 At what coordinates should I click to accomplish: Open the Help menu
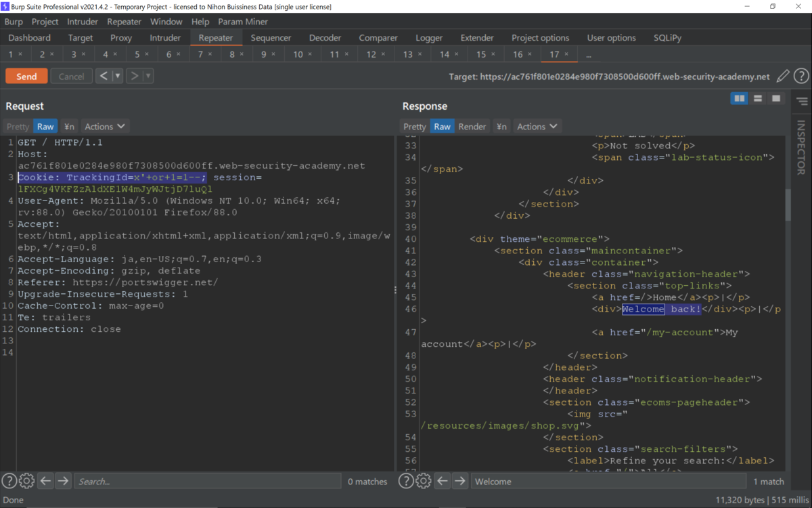tap(200, 22)
